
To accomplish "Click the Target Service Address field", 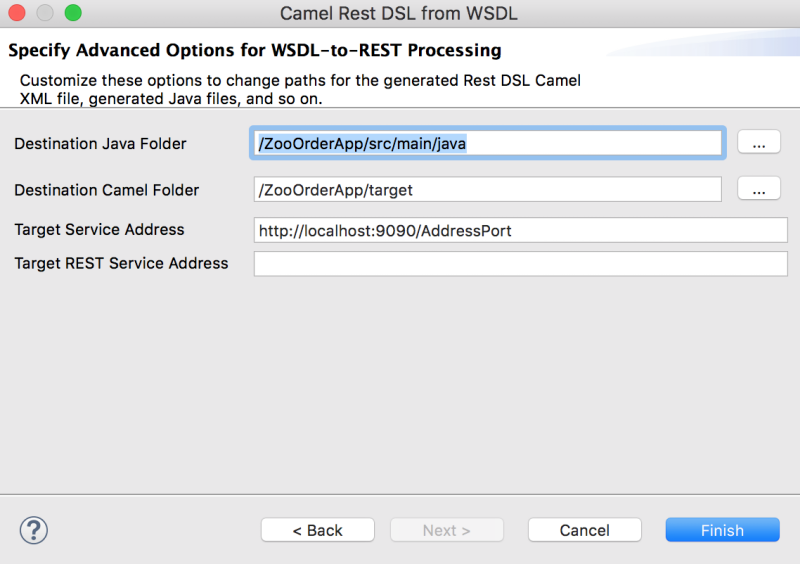I will coord(520,230).
